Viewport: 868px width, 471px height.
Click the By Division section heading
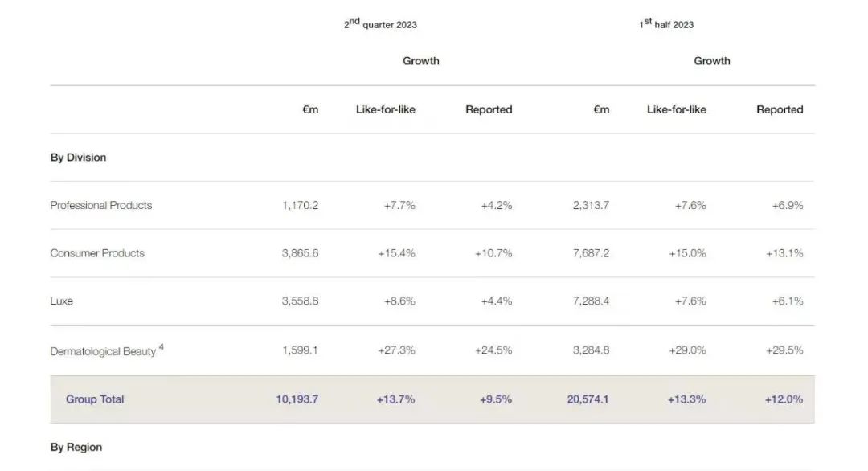[78, 158]
